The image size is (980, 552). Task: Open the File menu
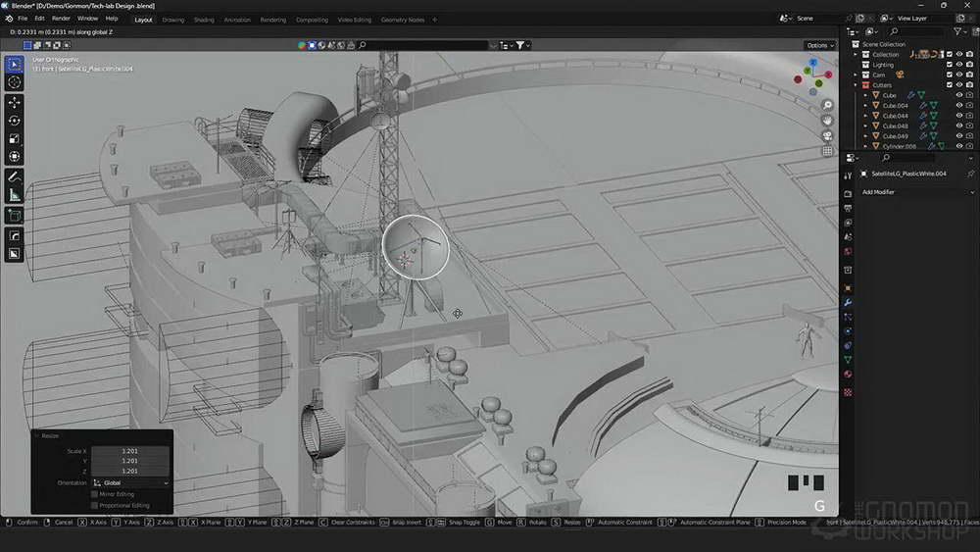pyautogui.click(x=23, y=19)
